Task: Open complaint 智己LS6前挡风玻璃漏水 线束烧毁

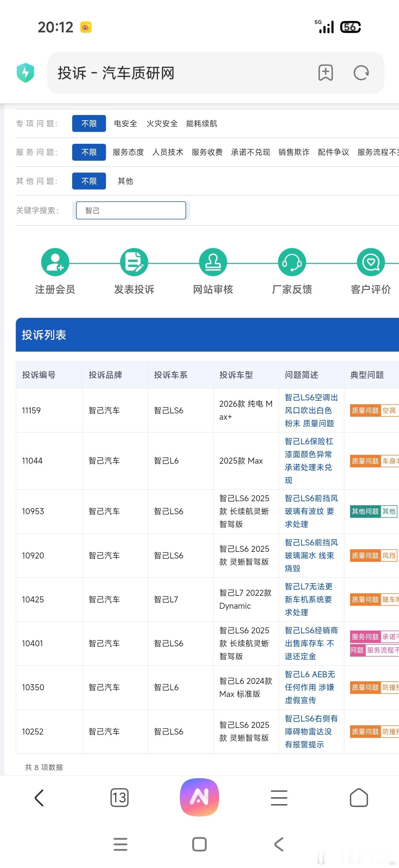Action: pos(311,555)
